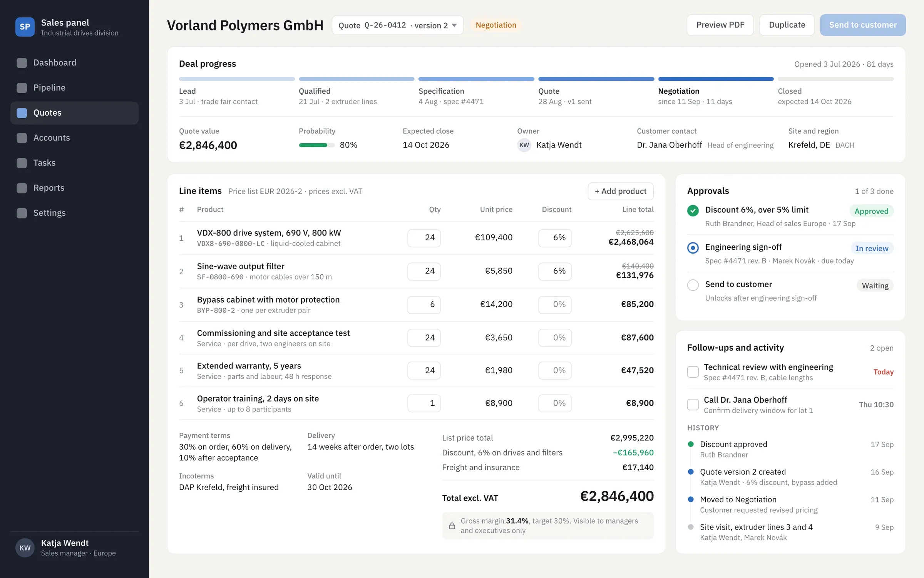This screenshot has width=924, height=578.
Task: Click the Waiting badge
Action: 875,286
